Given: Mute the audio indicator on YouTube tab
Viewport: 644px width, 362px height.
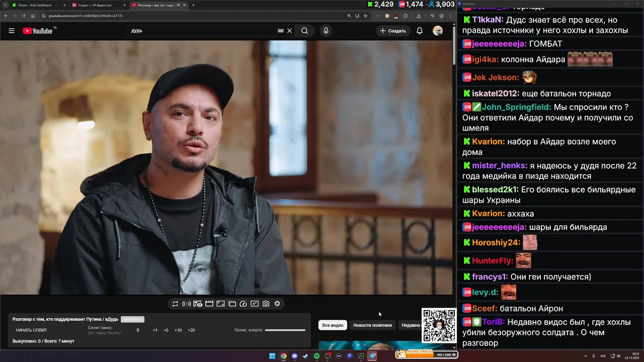Looking at the screenshot, I should (x=178, y=5).
